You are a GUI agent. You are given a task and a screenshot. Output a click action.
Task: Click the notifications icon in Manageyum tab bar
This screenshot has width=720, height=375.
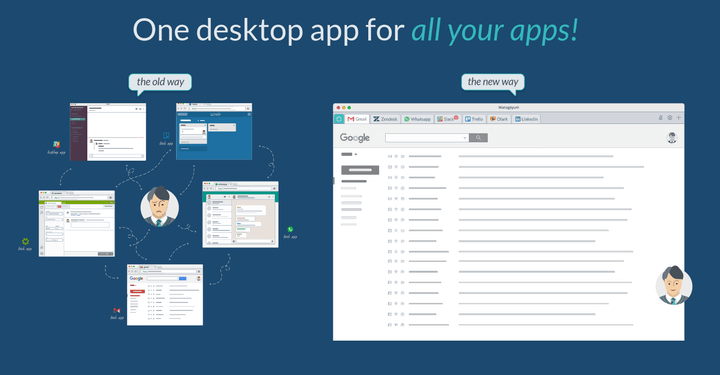[661, 118]
